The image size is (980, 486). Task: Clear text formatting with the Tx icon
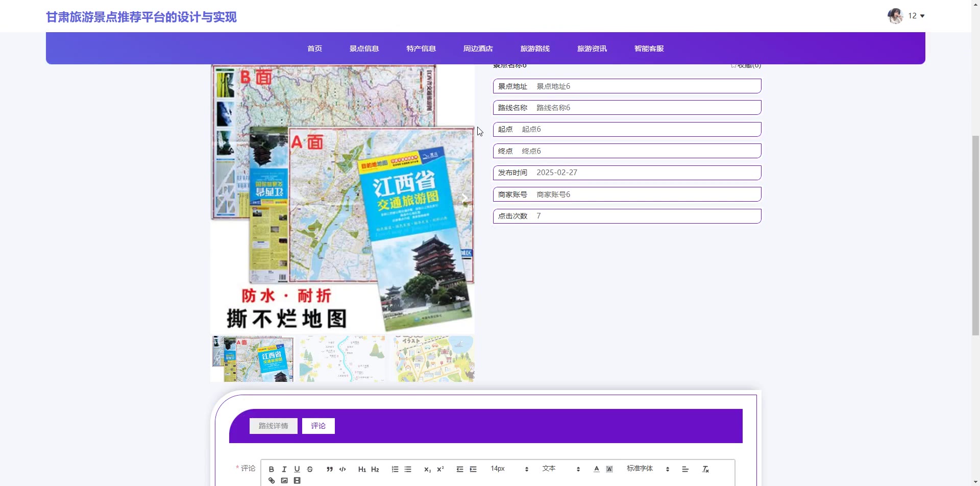click(705, 469)
